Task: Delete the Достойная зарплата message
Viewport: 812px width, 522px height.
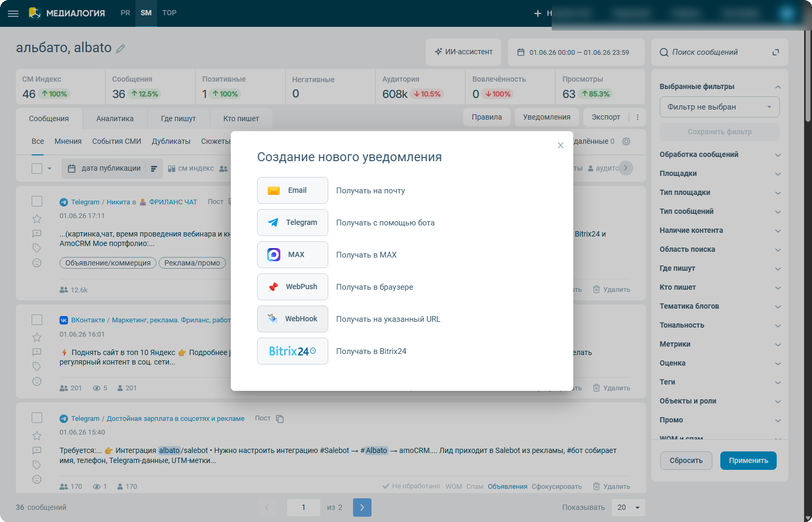Action: pos(611,486)
